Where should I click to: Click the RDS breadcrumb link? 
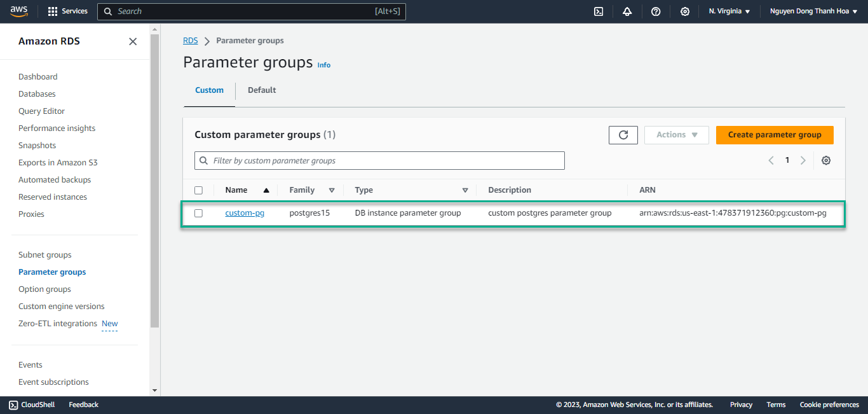[190, 41]
